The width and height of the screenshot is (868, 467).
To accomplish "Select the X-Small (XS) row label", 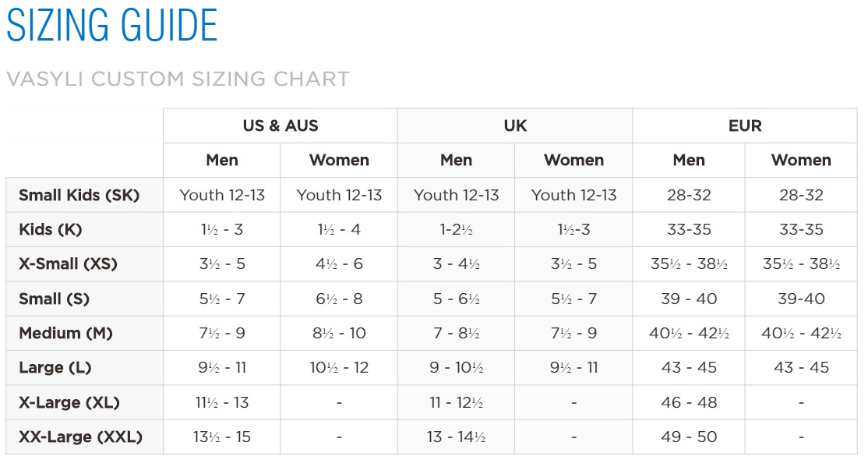I will click(x=69, y=264).
